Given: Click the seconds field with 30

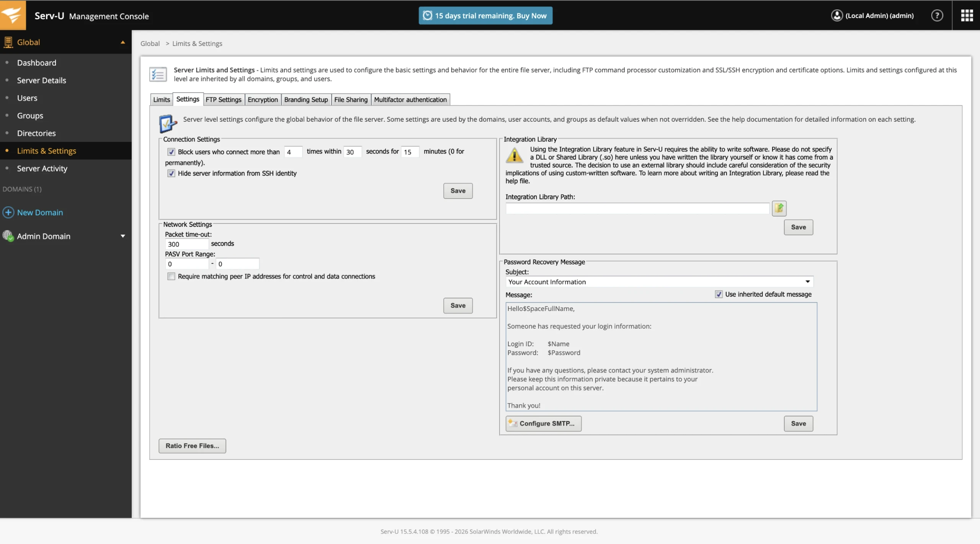Looking at the screenshot, I should (353, 152).
